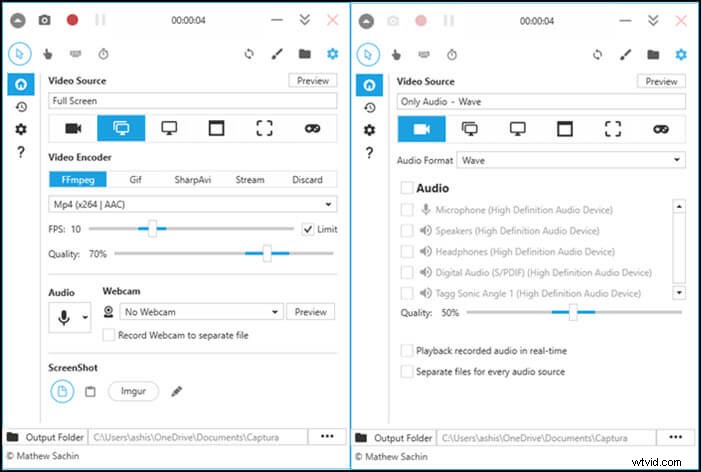Viewport: 701px width, 472px height.
Task: Select the SharpAvi encoder tab
Action: click(x=192, y=180)
